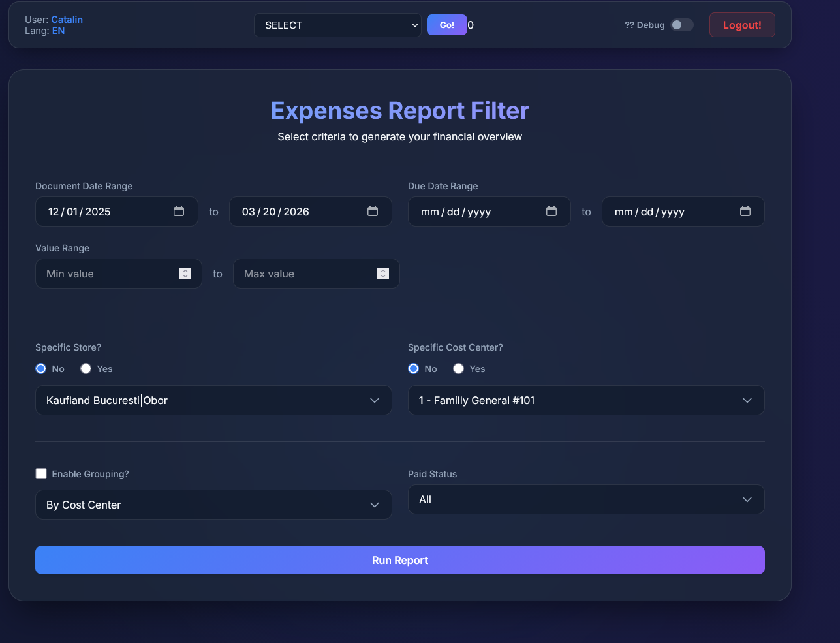Viewport: 840px width, 643px height.
Task: Open calendar picker for document end date
Action: [373, 212]
